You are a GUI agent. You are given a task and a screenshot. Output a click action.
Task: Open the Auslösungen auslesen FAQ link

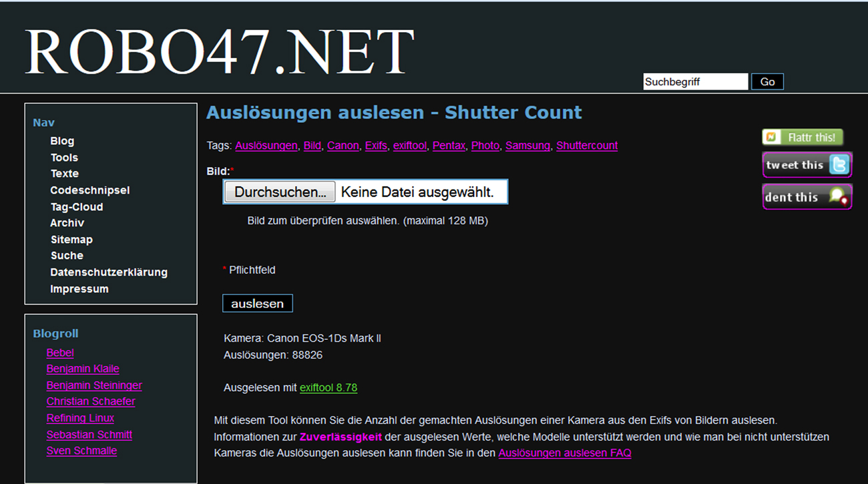[x=564, y=453]
